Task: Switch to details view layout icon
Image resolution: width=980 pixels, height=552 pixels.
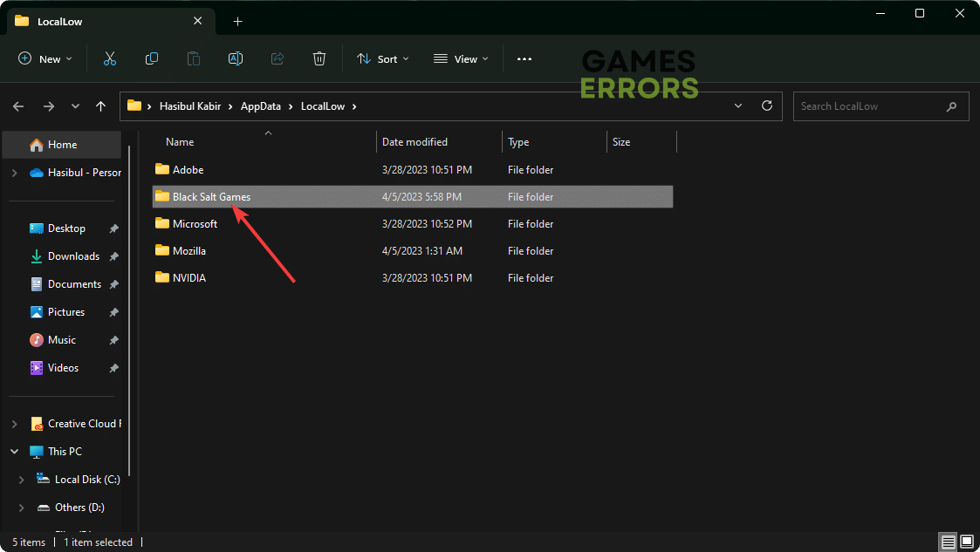Action: pyautogui.click(x=948, y=542)
